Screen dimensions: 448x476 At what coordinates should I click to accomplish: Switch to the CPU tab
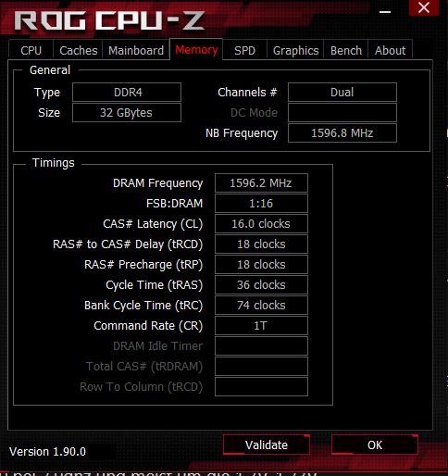click(31, 50)
